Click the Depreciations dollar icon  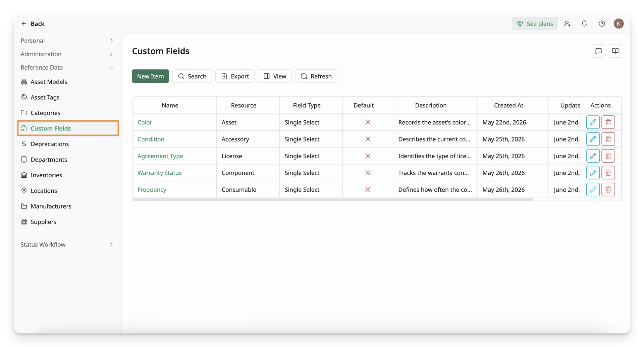24,144
